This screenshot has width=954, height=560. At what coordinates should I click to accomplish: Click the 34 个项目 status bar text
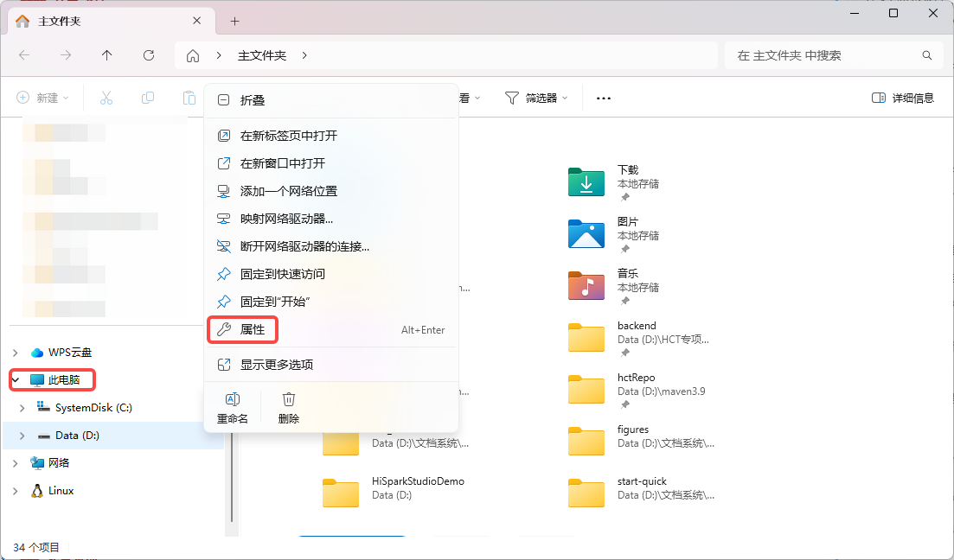point(36,547)
